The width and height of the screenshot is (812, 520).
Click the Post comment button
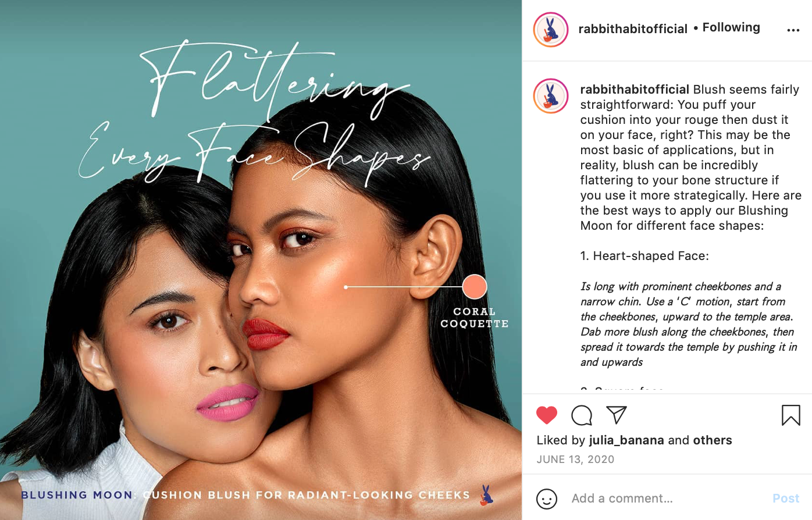click(786, 498)
